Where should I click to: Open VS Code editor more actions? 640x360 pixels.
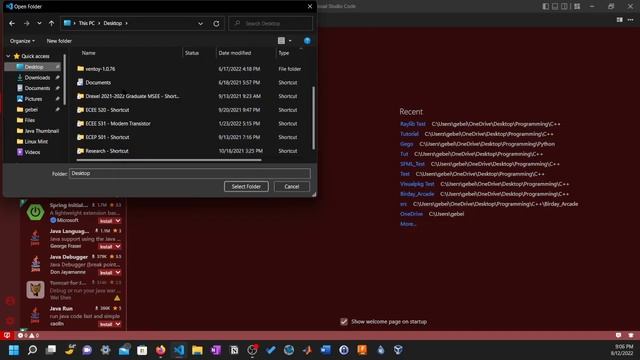[x=631, y=20]
